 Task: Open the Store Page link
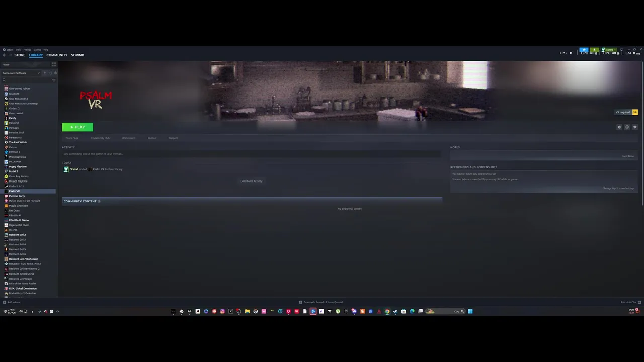click(72, 138)
